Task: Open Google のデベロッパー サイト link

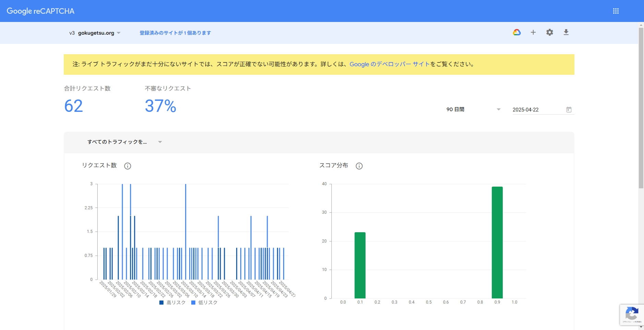Action: click(390, 64)
